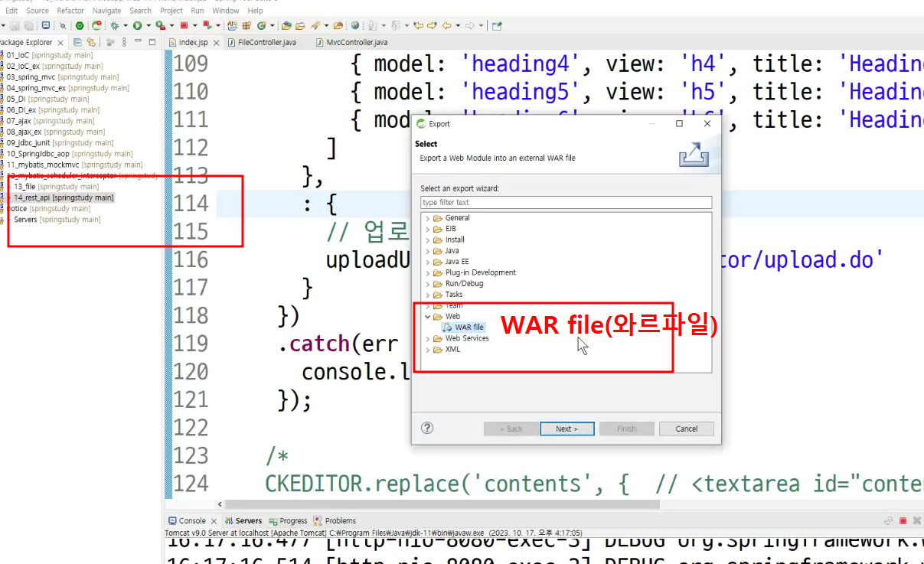Open the Run button dropdown arrow
Screen dimensions: 924x564
point(149,25)
